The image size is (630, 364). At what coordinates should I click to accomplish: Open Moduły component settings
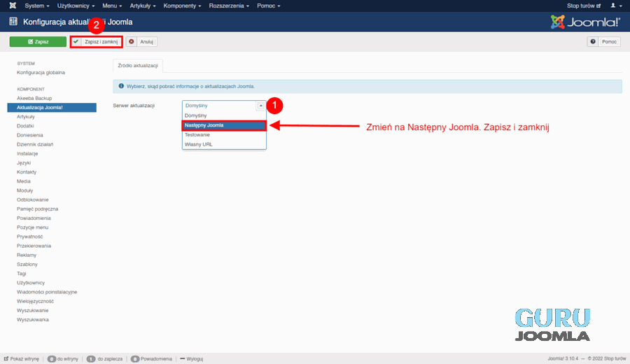click(25, 190)
